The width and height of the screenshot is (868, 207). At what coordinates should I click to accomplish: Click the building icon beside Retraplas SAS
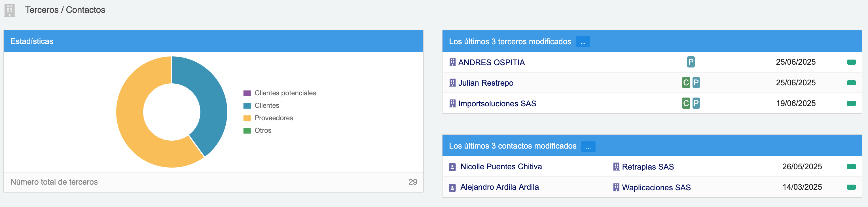pyautogui.click(x=616, y=167)
